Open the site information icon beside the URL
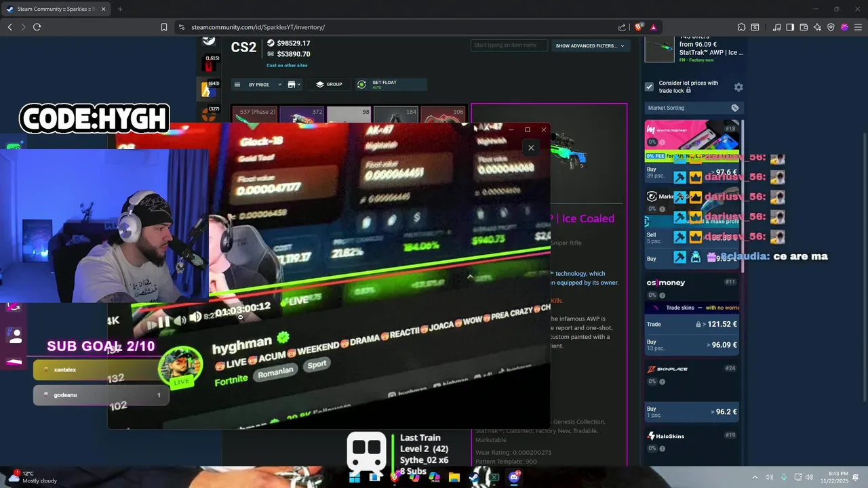 (x=181, y=27)
